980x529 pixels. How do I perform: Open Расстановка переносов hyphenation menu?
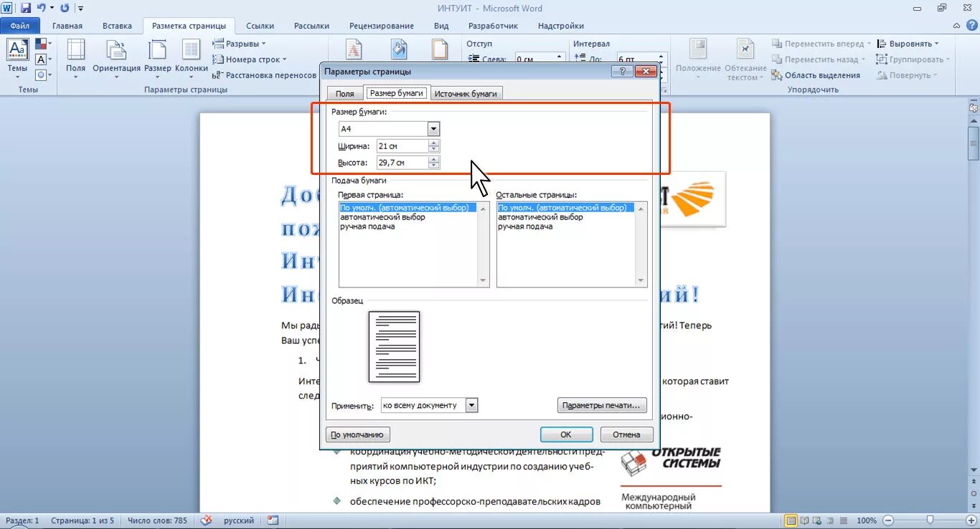tap(265, 75)
